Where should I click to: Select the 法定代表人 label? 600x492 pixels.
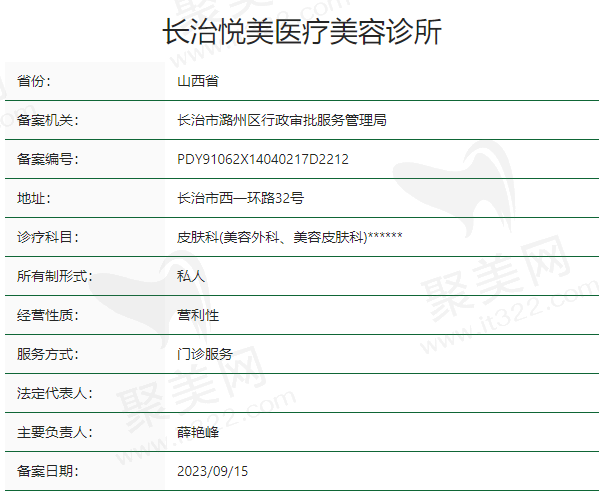pos(54,393)
